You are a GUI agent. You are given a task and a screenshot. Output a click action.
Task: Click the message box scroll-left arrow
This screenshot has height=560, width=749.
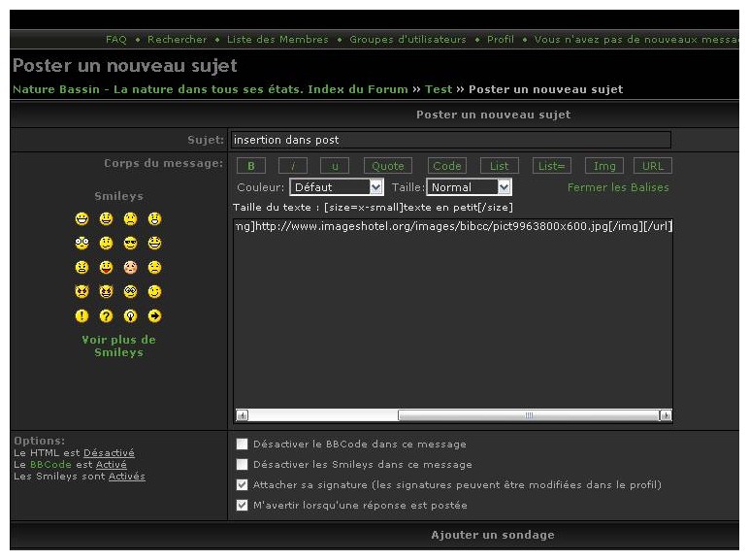coord(243,415)
